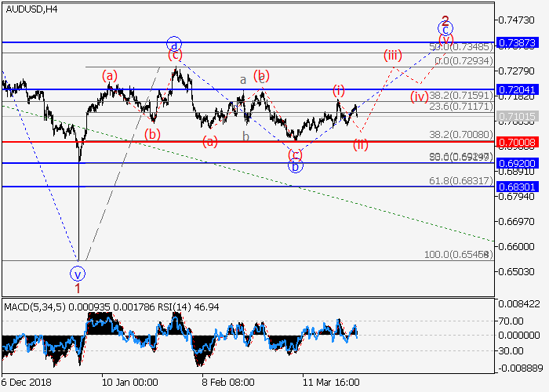Select the red '(iii)' projected wave label

pos(393,55)
